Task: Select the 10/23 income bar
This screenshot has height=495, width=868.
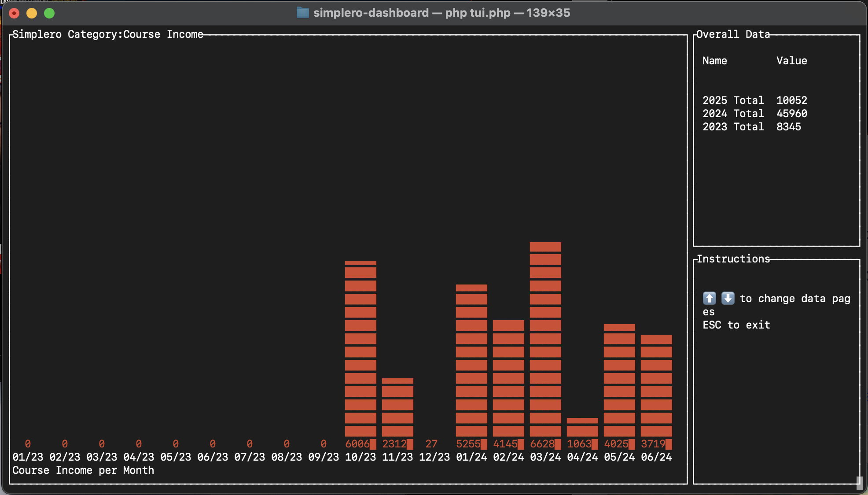Action: click(360, 352)
